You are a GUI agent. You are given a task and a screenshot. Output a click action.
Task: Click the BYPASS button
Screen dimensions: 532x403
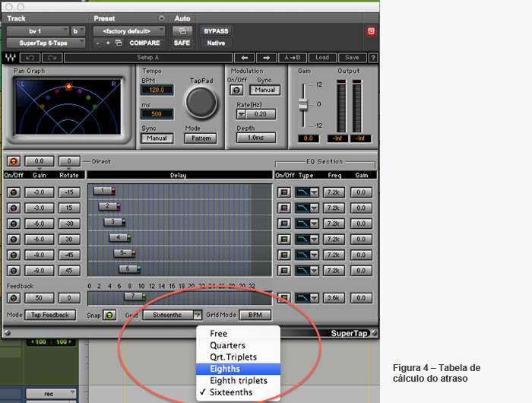(x=216, y=31)
